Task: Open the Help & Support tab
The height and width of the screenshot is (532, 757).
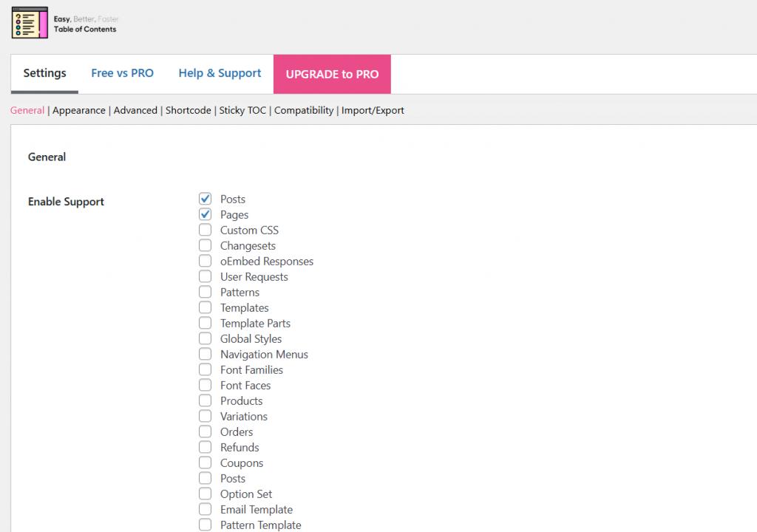Action: point(220,73)
